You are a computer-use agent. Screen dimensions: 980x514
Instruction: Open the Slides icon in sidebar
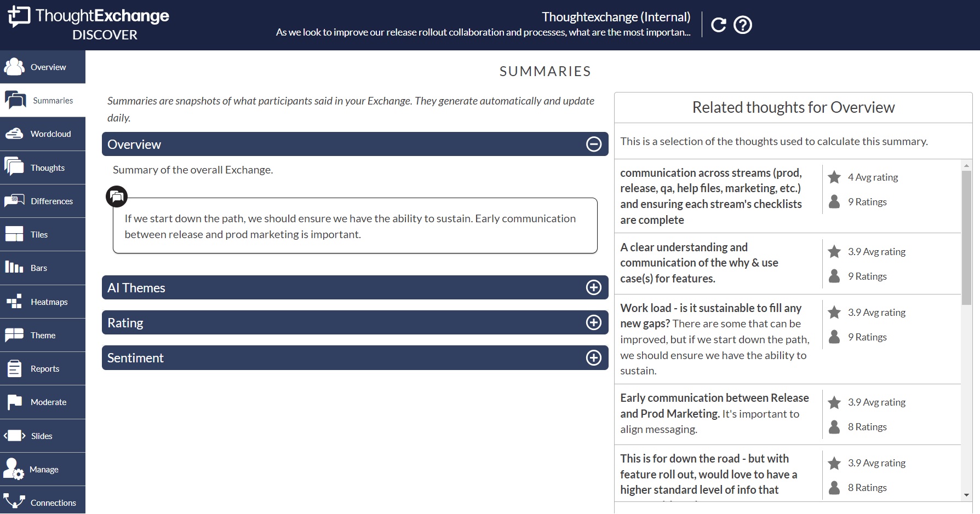pos(15,436)
